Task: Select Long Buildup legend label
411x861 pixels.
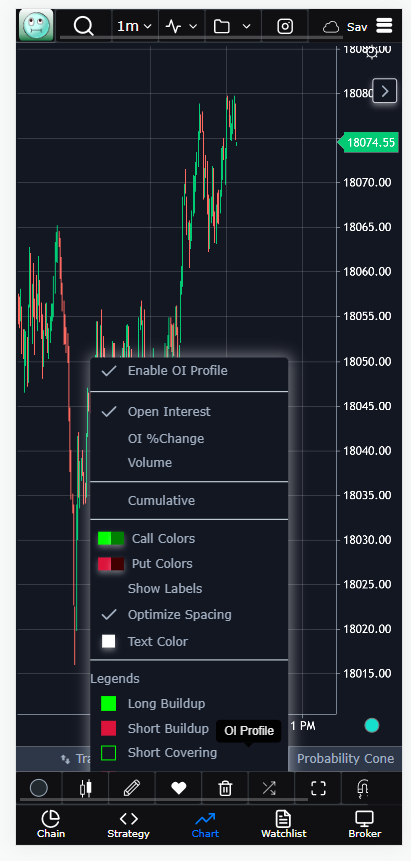Action: (x=166, y=703)
